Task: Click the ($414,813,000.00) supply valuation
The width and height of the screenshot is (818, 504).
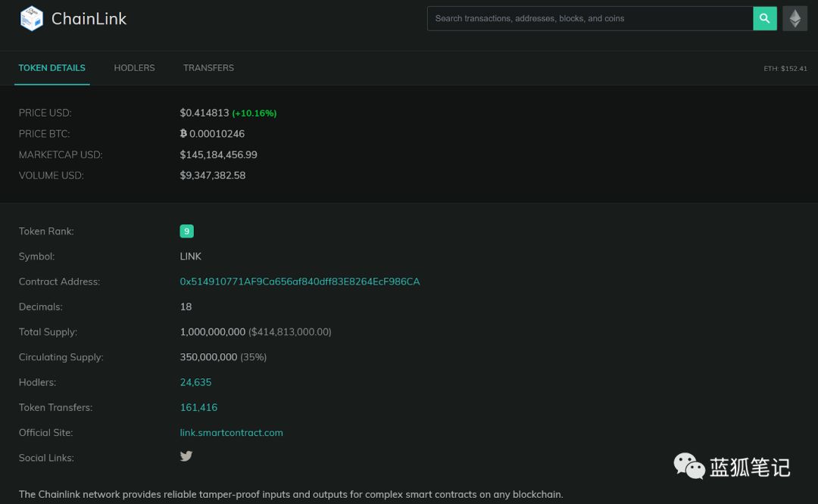Action: pos(290,332)
